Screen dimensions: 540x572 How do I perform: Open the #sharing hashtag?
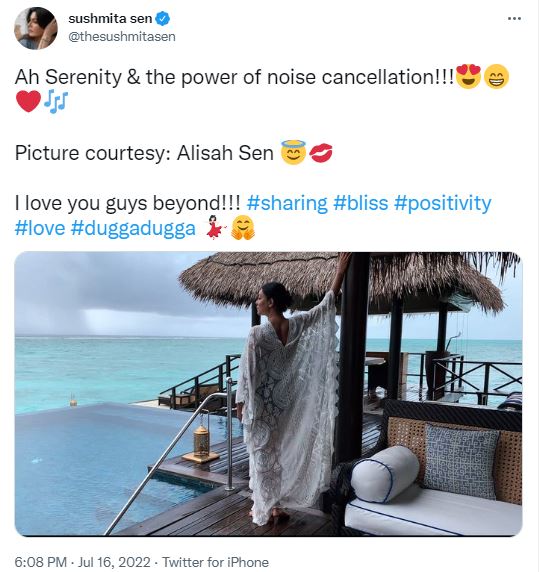tap(287, 203)
